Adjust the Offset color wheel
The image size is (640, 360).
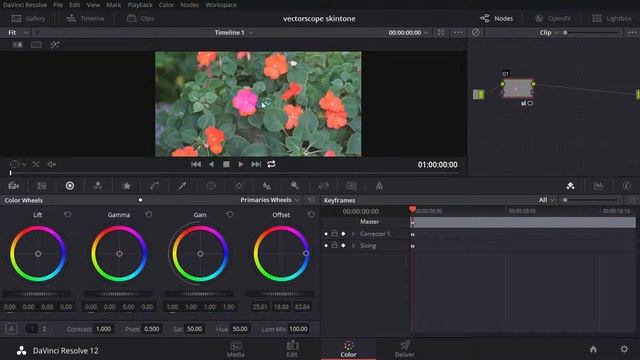tap(281, 253)
